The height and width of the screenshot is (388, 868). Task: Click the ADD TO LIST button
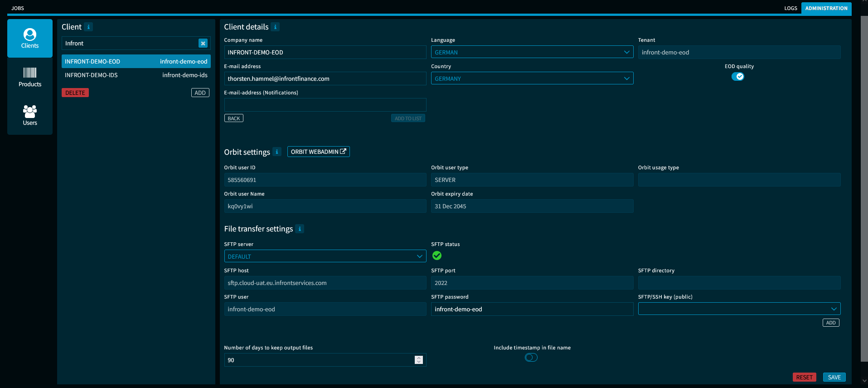coord(408,118)
